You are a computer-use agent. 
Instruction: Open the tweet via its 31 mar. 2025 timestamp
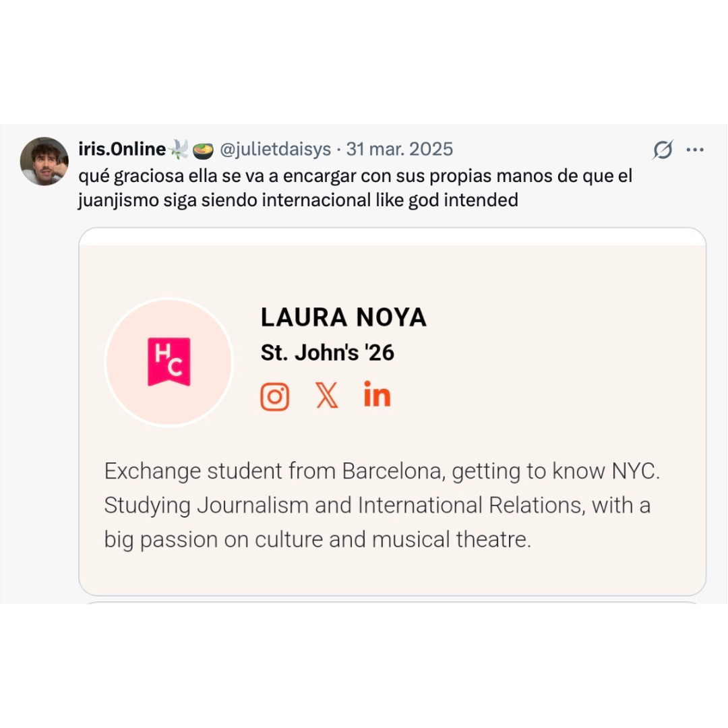click(399, 149)
